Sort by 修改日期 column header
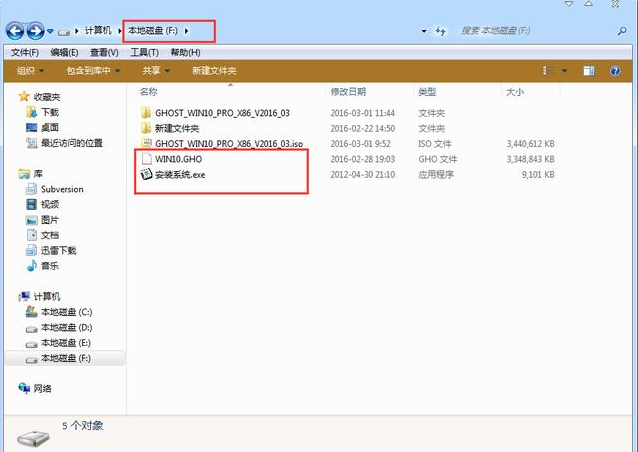638x452 pixels. (348, 92)
